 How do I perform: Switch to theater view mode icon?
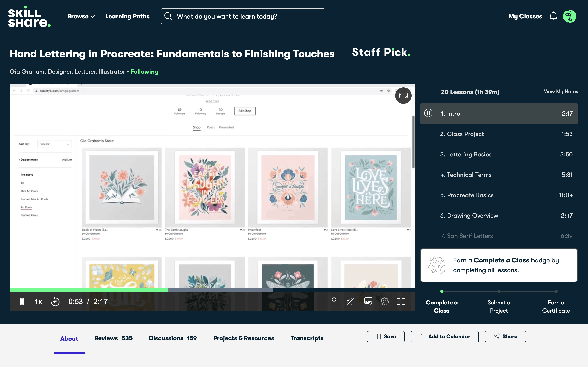pyautogui.click(x=403, y=96)
